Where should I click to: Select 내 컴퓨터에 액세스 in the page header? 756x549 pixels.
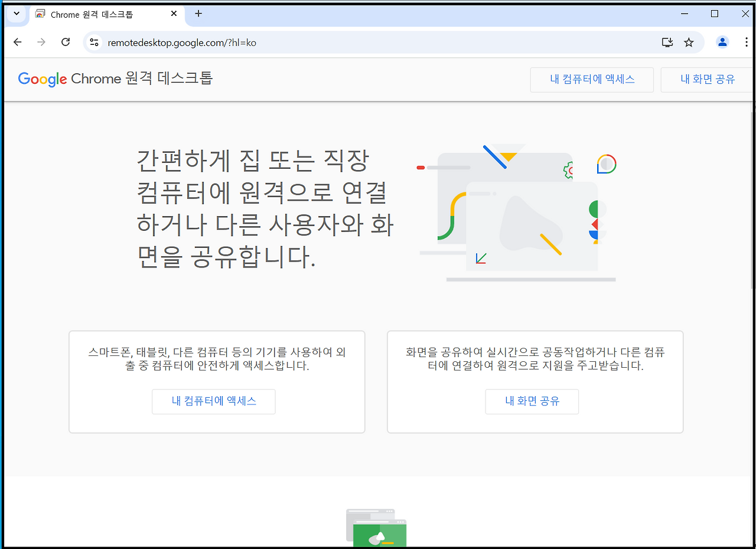coord(592,80)
